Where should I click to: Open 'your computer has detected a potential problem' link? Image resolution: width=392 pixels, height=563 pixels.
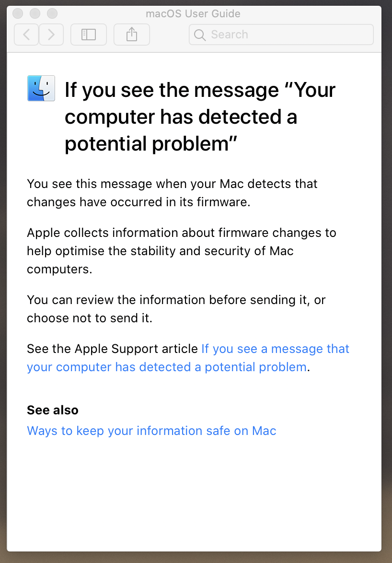pos(167,367)
